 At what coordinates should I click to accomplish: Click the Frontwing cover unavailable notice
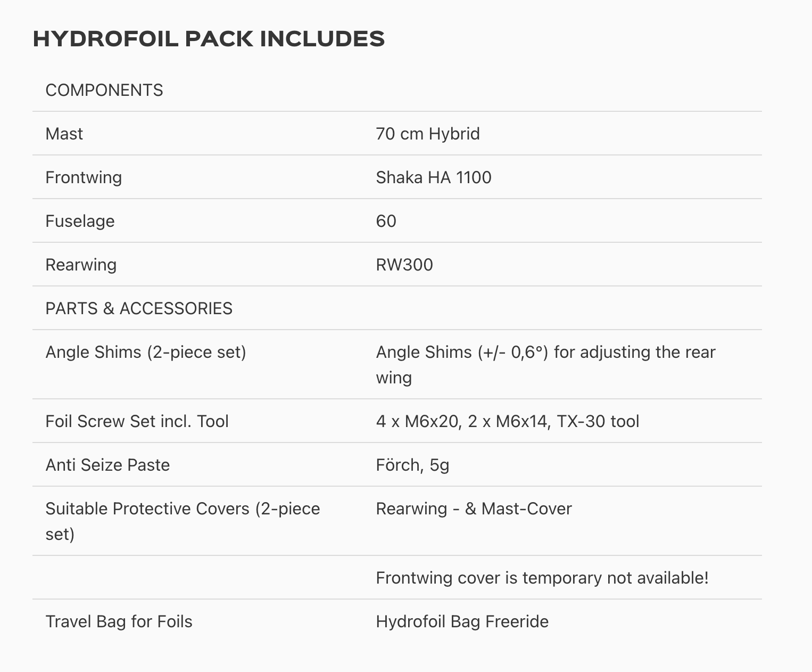tap(542, 578)
